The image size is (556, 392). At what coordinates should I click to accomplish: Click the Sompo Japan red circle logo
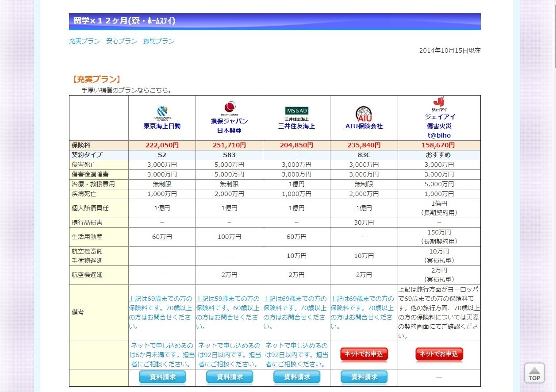pyautogui.click(x=230, y=108)
